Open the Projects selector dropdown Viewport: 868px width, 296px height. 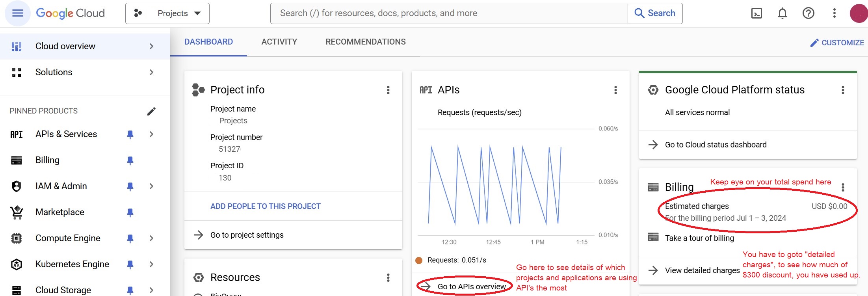[167, 13]
